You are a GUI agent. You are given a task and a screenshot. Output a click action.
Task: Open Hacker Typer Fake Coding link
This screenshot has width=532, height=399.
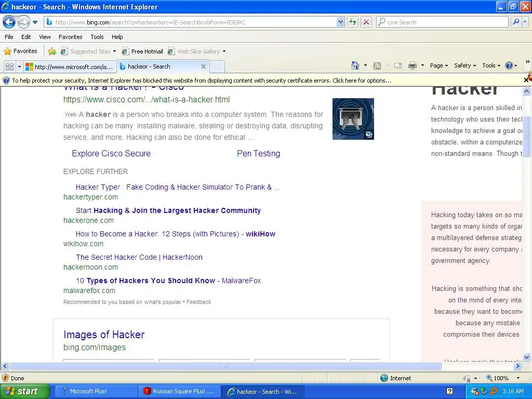click(178, 187)
